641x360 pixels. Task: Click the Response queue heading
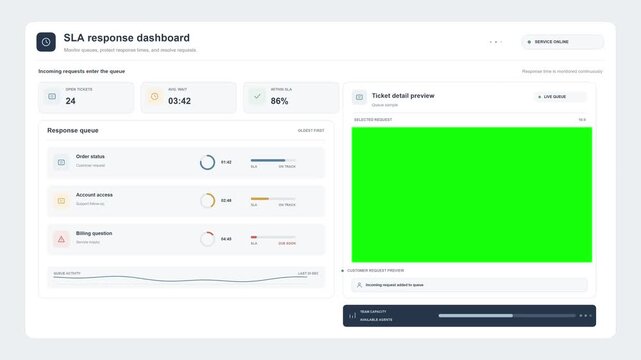73,130
